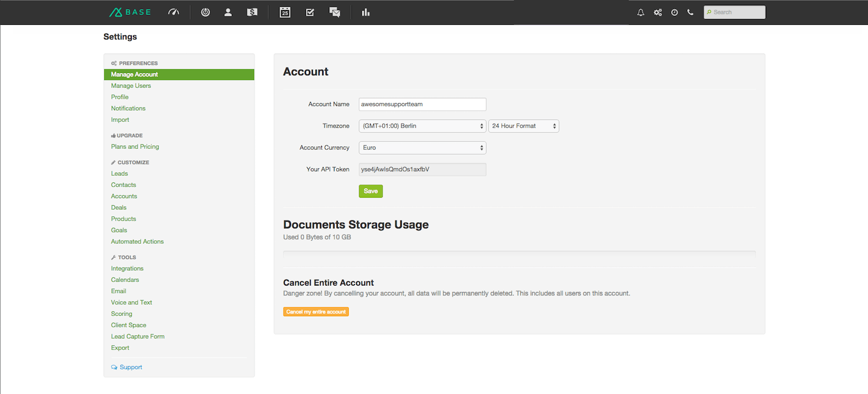Click the API Token field
Image resolution: width=868 pixels, height=394 pixels.
[x=422, y=169]
